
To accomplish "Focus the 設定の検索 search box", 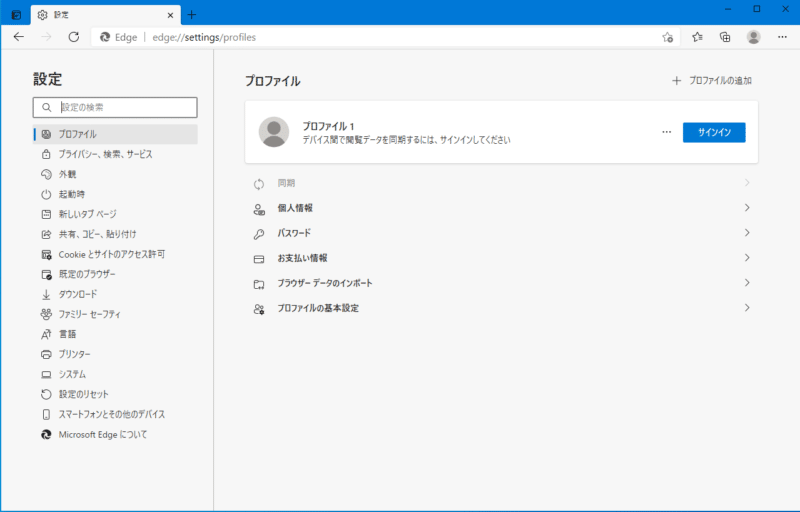I will [115, 108].
